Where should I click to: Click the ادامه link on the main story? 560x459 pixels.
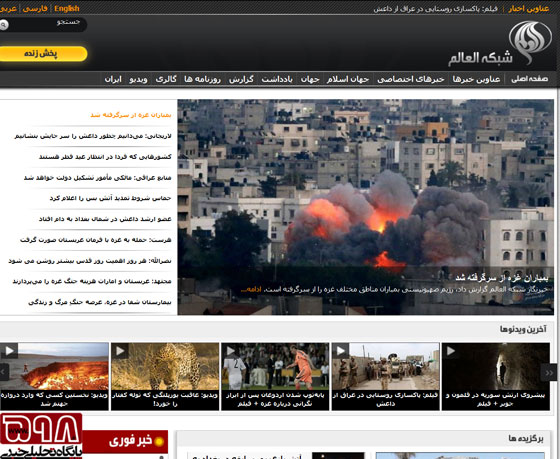pos(251,289)
